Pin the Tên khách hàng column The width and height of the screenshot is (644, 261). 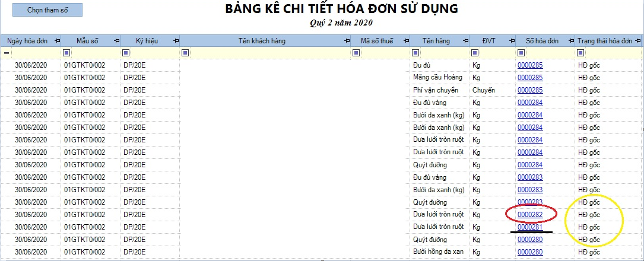347,41
